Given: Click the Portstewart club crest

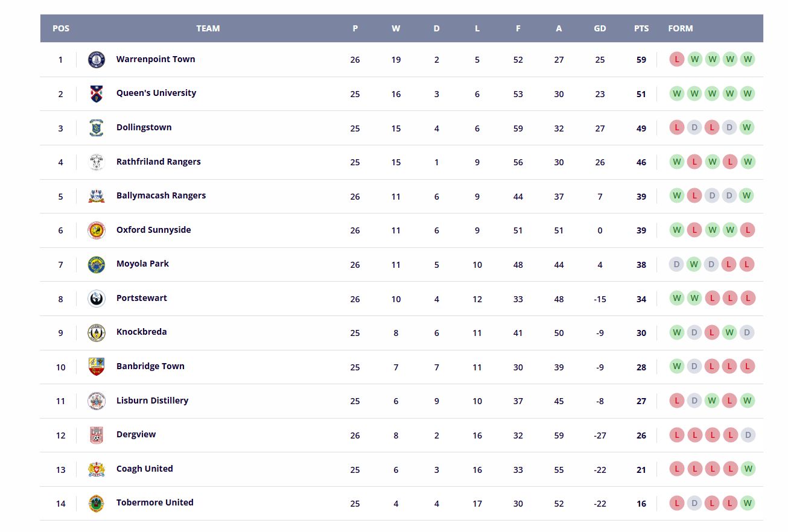Looking at the screenshot, I should pyautogui.click(x=97, y=299).
